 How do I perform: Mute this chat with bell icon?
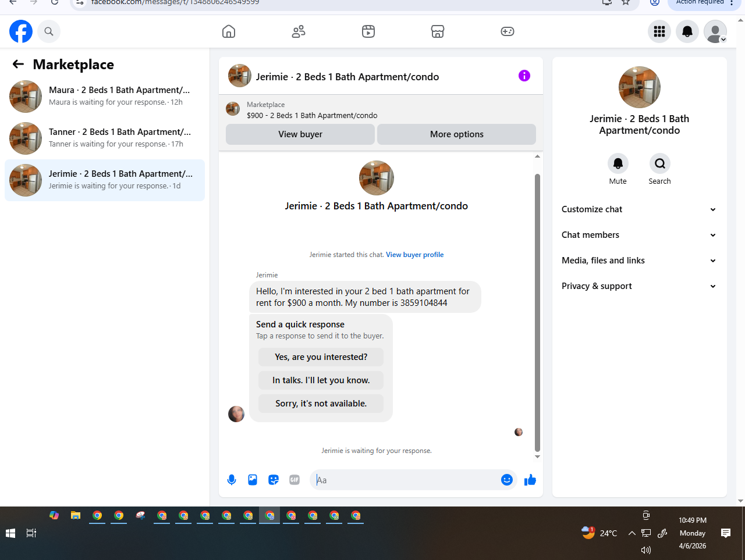618,163
